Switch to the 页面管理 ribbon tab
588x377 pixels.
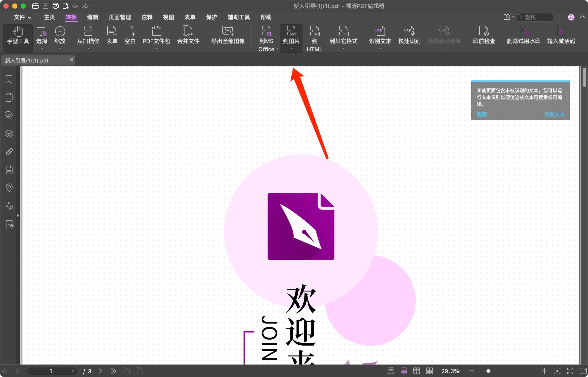pos(120,17)
